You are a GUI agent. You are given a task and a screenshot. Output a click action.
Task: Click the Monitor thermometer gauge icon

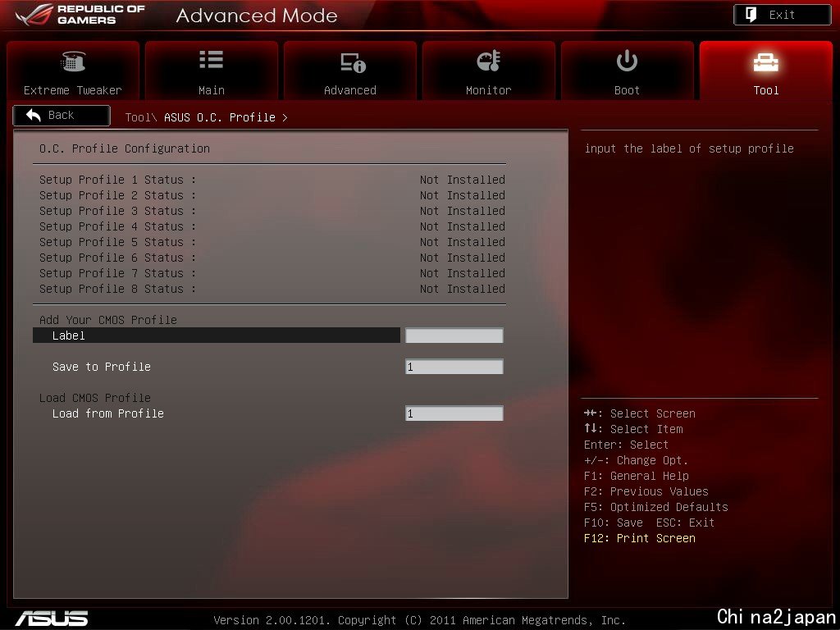pos(489,61)
